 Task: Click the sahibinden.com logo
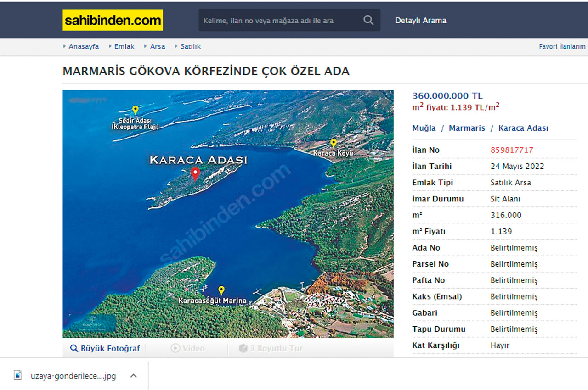pos(113,20)
